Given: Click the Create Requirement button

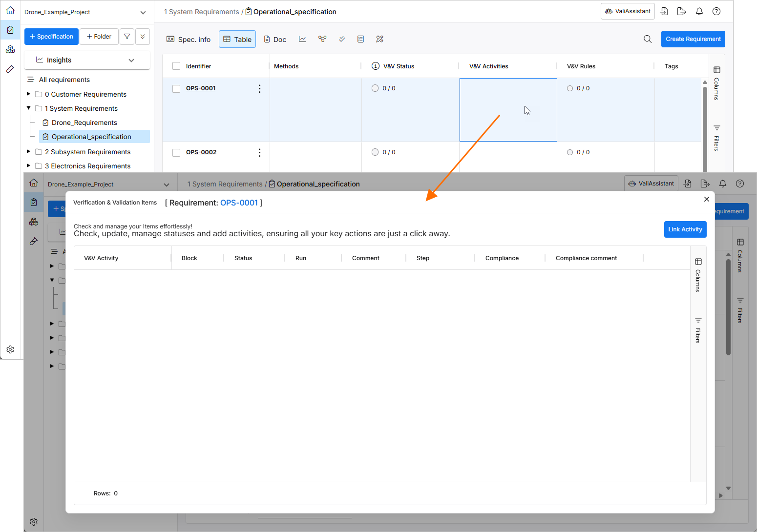Looking at the screenshot, I should coord(693,39).
